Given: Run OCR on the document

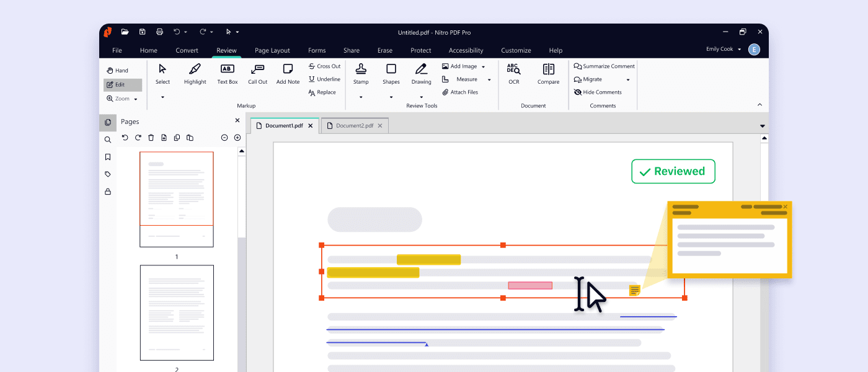Looking at the screenshot, I should [513, 73].
